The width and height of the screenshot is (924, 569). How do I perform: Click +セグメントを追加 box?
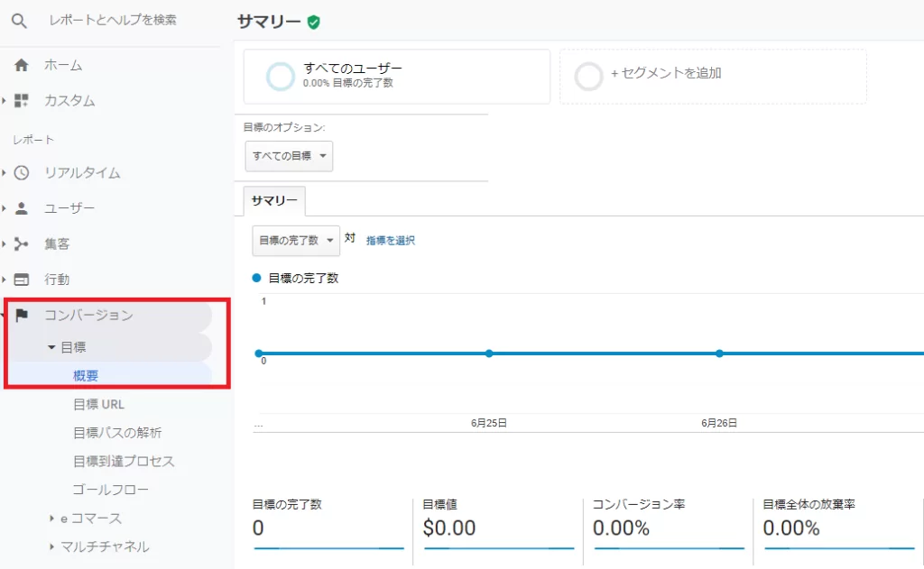[x=713, y=77]
